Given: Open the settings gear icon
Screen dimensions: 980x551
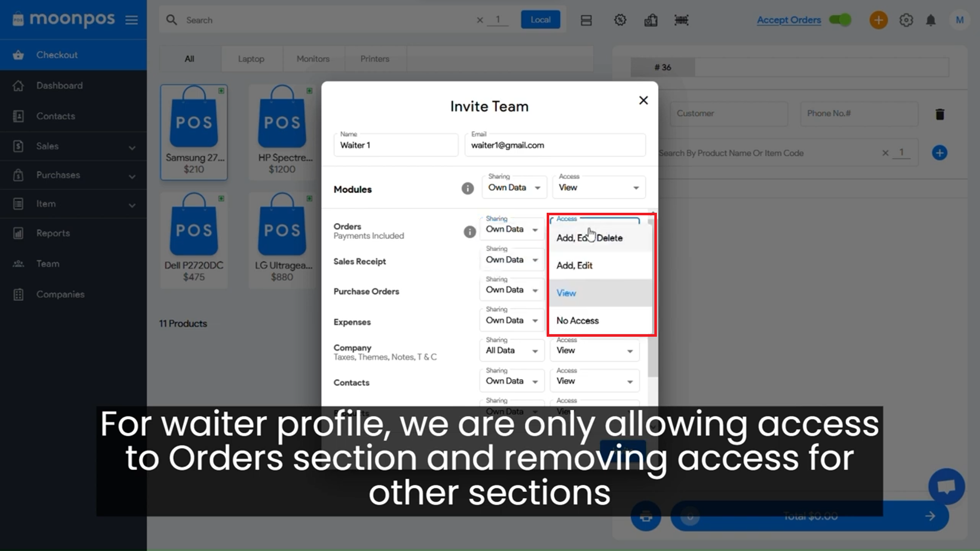Looking at the screenshot, I should click(906, 20).
